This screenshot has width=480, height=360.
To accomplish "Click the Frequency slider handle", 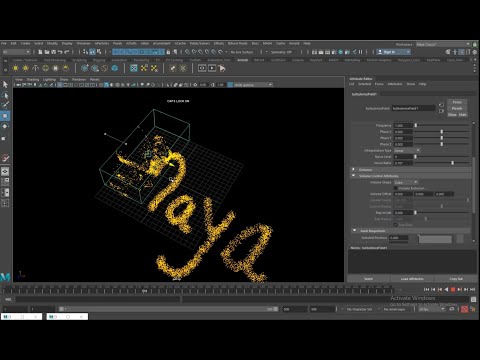I will pos(416,125).
